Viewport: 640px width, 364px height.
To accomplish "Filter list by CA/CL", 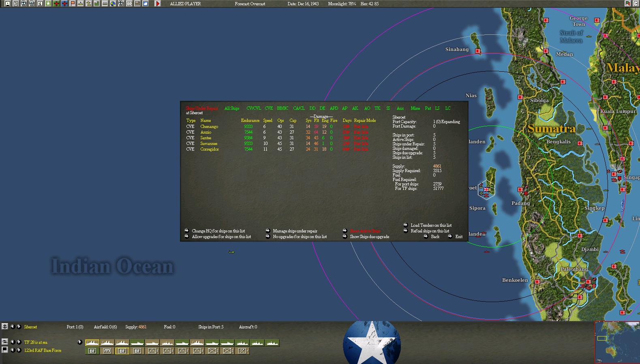I will pyautogui.click(x=299, y=108).
